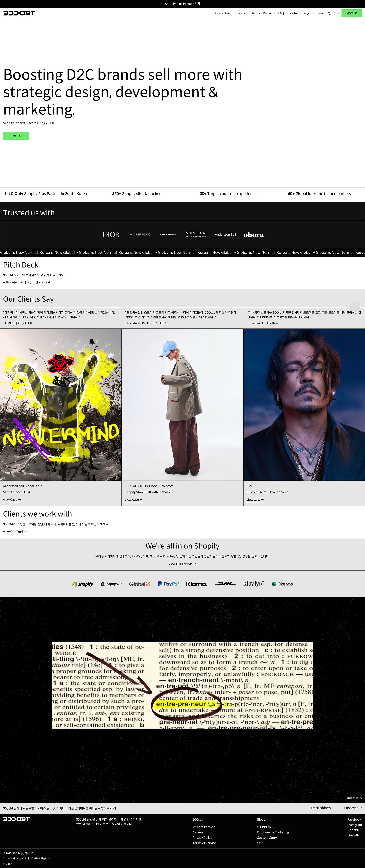Click the 300CBT logo in header
This screenshot has height=868, width=365.
tap(19, 13)
